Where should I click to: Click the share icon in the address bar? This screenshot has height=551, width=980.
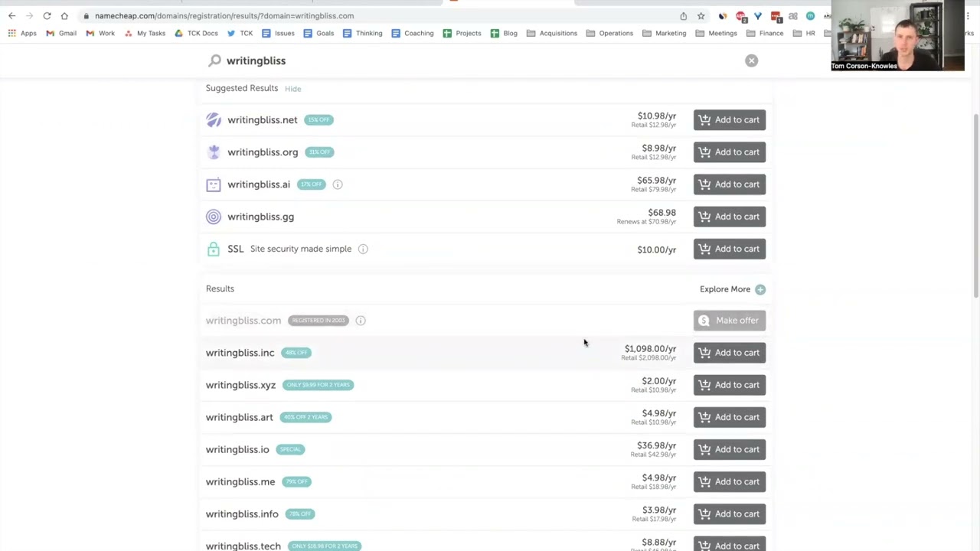click(x=683, y=15)
